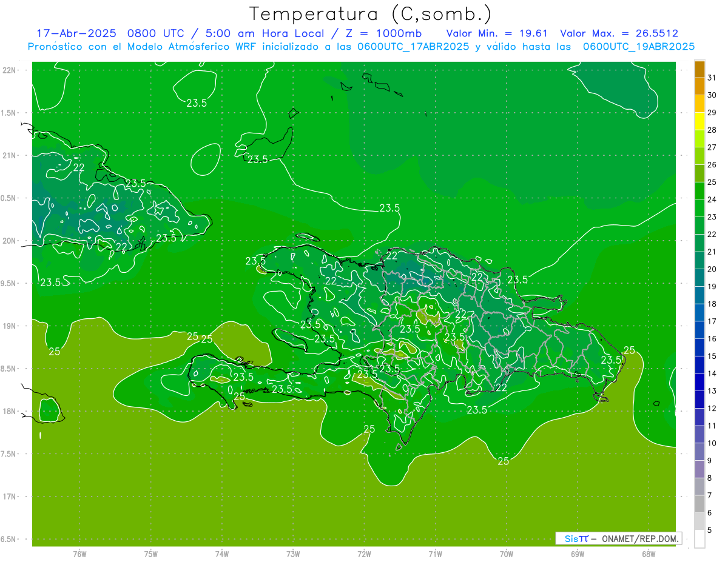This screenshot has width=728, height=562.
Task: Click the colorbar scale value '8'
Action: [710, 478]
